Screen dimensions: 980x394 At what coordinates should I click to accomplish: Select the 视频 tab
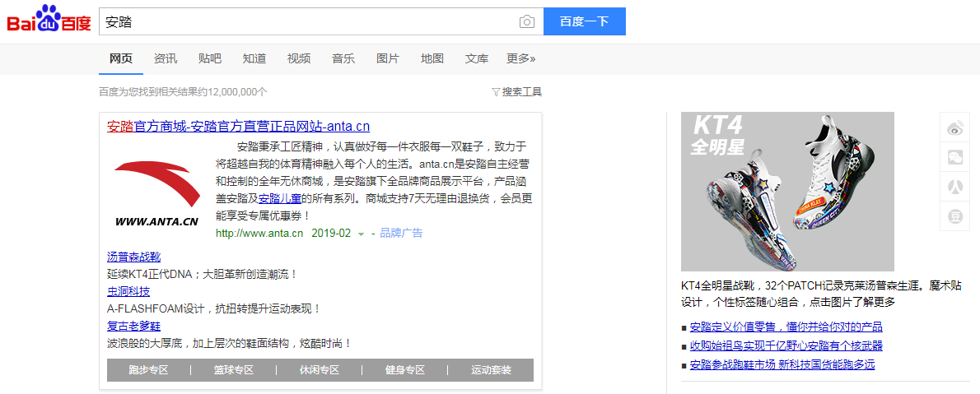click(299, 58)
